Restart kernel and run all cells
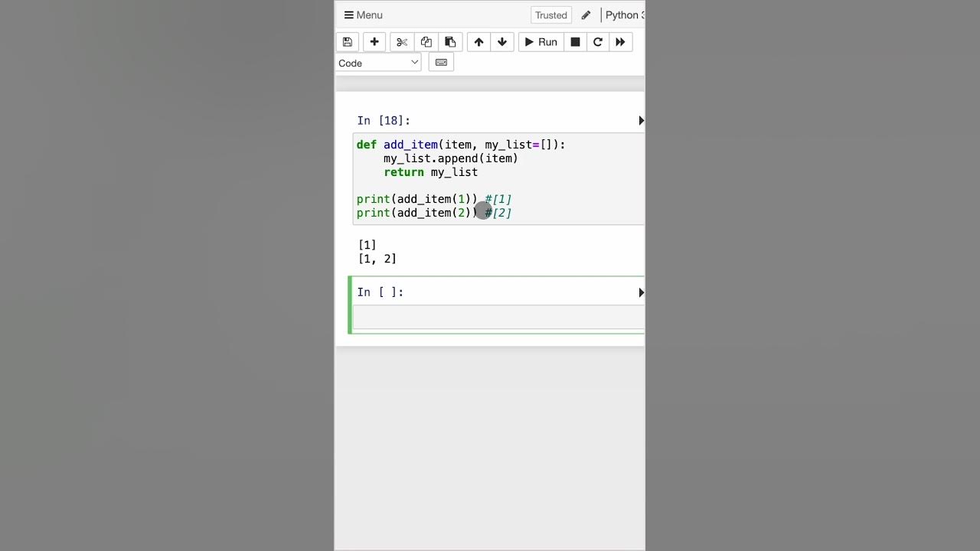Screen dimensions: 980x551 [x=620, y=41]
